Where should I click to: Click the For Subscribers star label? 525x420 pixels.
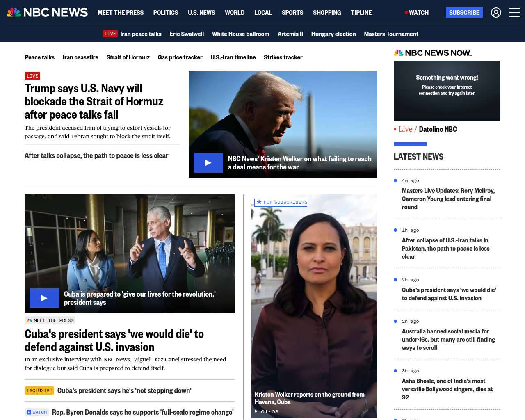click(281, 202)
